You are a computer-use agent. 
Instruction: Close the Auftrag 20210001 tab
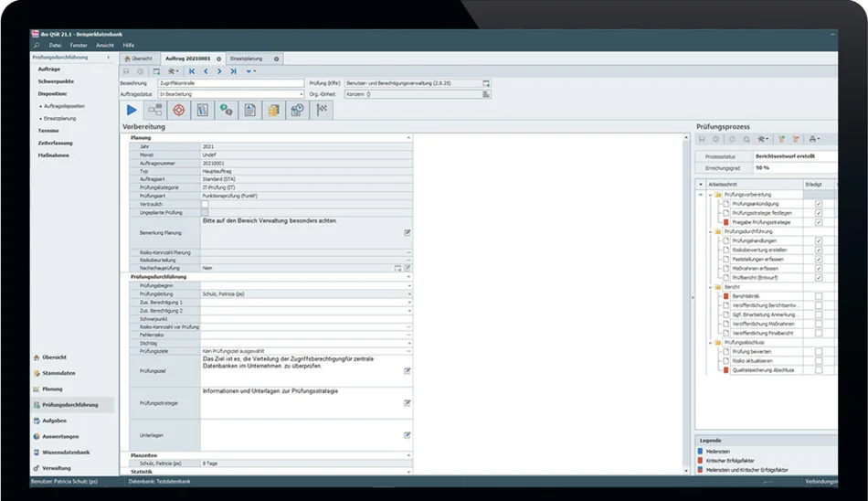tap(218, 59)
